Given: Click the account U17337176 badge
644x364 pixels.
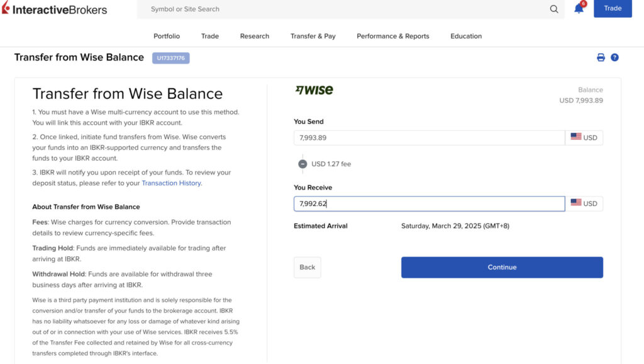Looking at the screenshot, I should click(170, 58).
